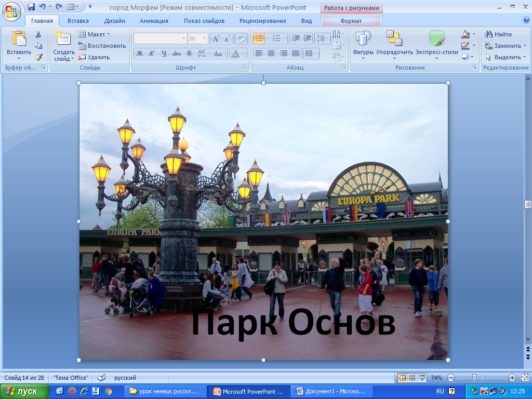Expand the Выделить selection dropdown
532x399 pixels.
506,57
